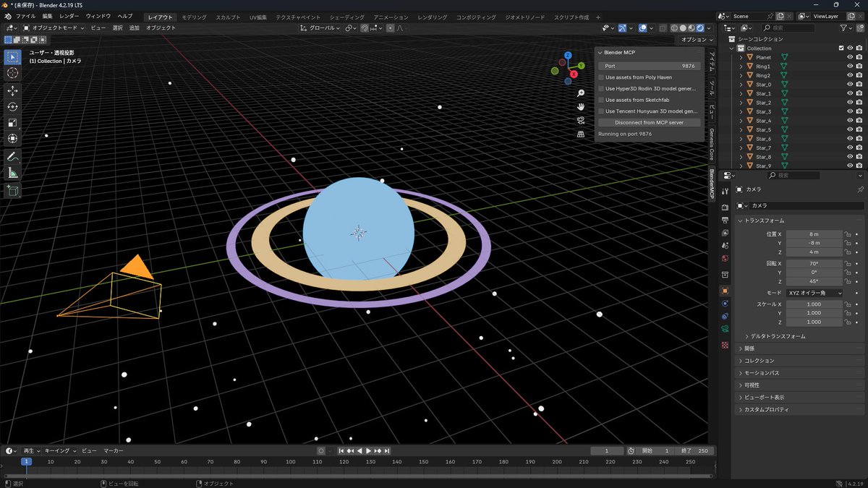Open the World properties tab icon
Viewport: 868px width, 488px height.
tap(725, 258)
